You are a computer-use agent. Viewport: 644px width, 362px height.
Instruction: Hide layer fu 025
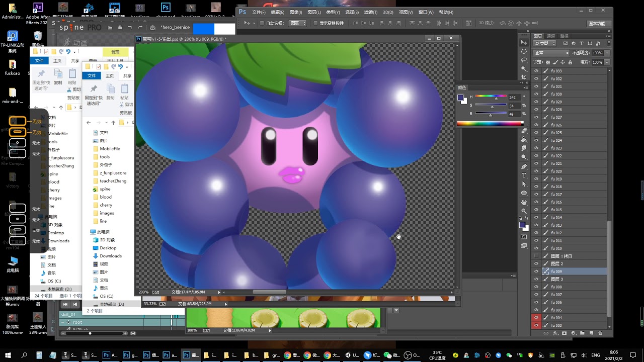(536, 133)
